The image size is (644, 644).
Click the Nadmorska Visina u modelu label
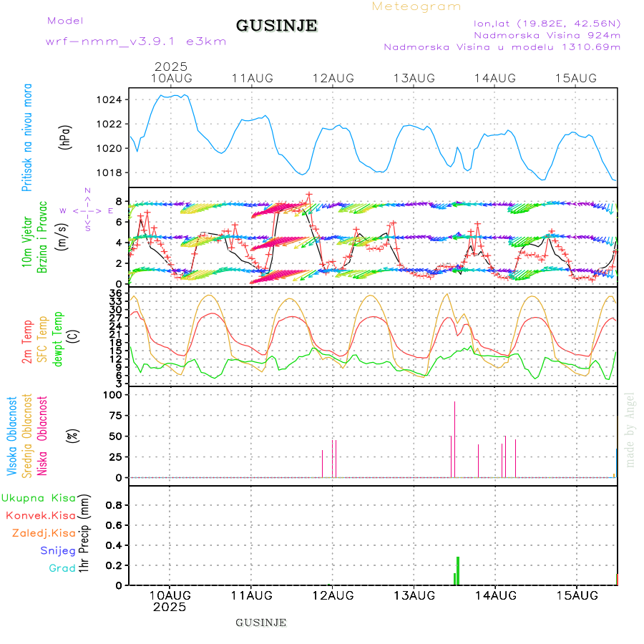(x=502, y=47)
